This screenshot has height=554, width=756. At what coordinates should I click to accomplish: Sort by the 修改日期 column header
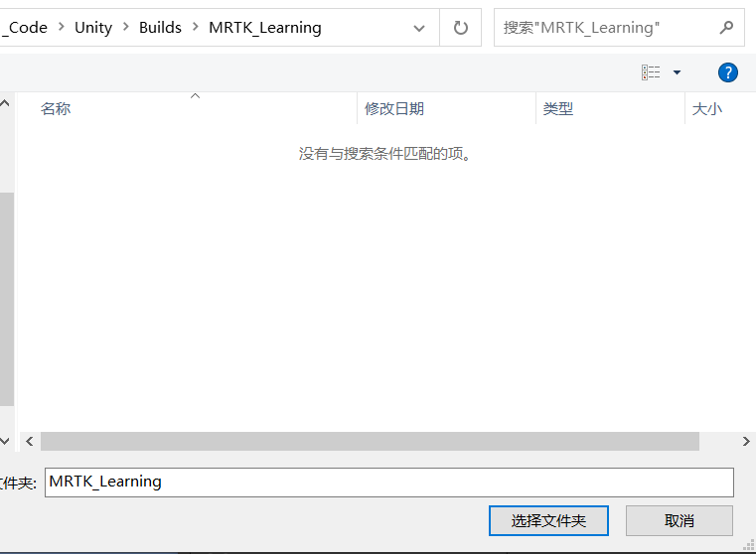pyautogui.click(x=394, y=109)
